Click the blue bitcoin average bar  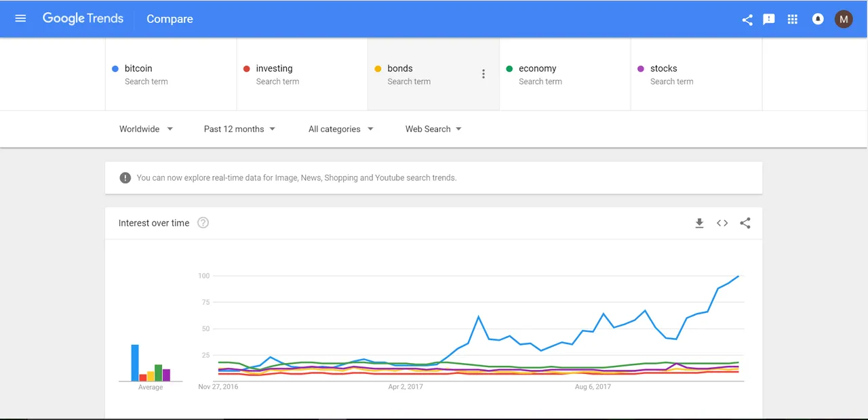tap(135, 363)
